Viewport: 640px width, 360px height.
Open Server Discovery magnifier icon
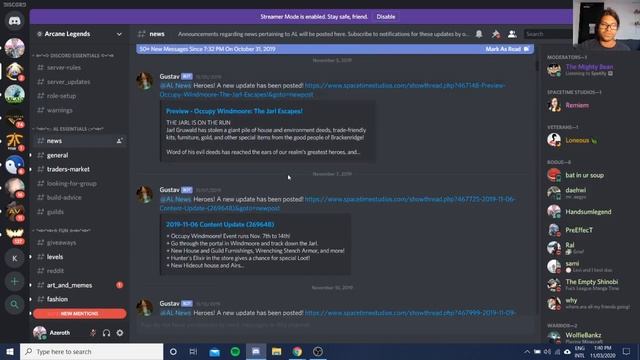(x=15, y=304)
